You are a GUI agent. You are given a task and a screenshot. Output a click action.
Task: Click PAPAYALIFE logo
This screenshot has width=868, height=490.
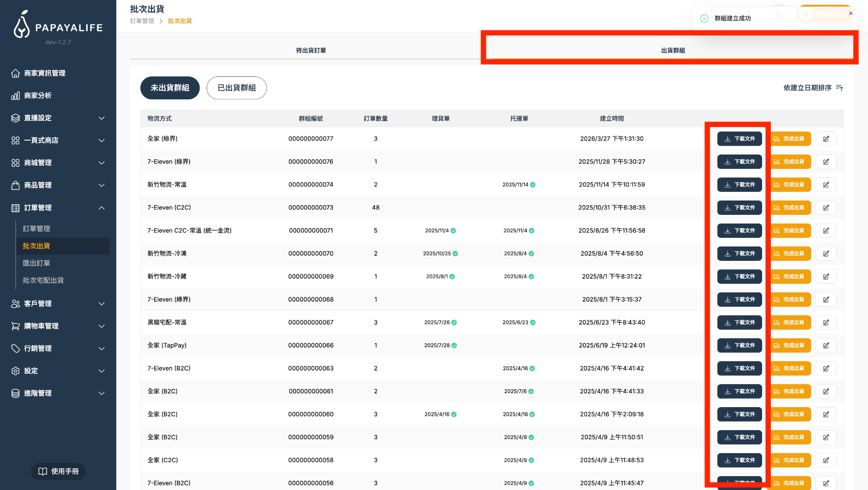pyautogui.click(x=58, y=26)
